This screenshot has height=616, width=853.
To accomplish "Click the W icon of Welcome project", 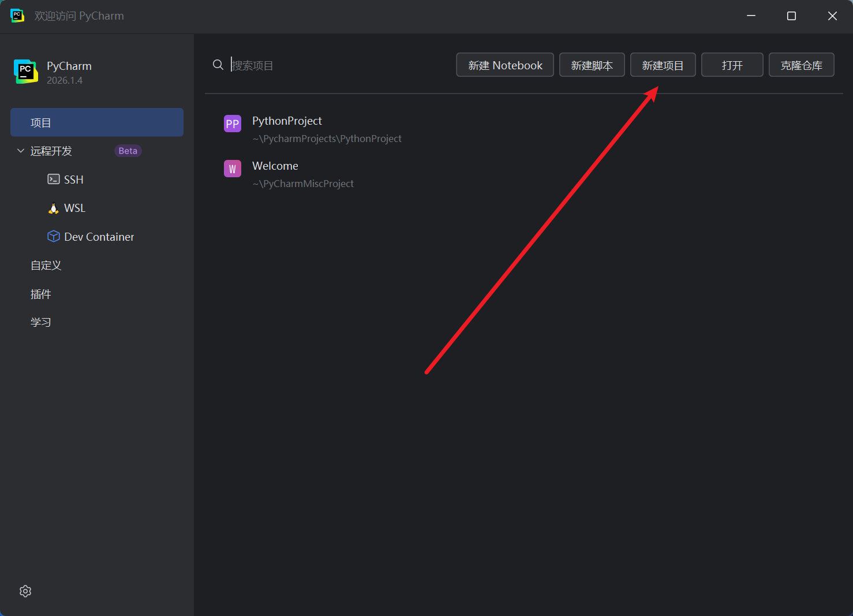I will [233, 169].
